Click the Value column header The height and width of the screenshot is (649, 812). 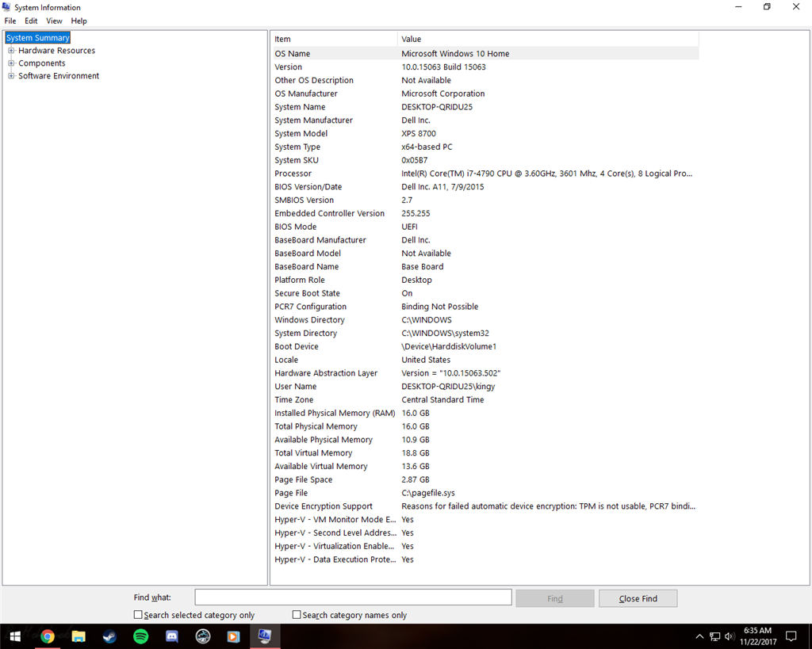(548, 39)
